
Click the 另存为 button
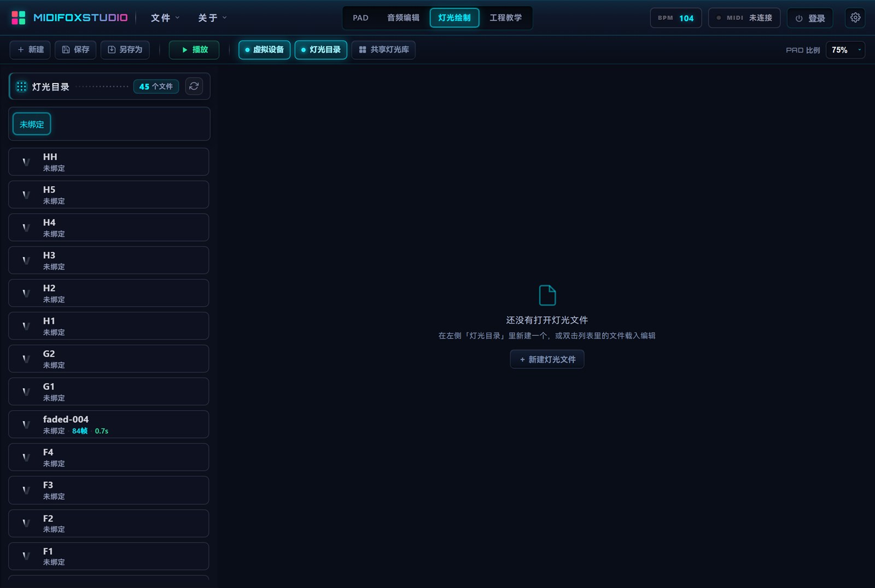pyautogui.click(x=125, y=50)
